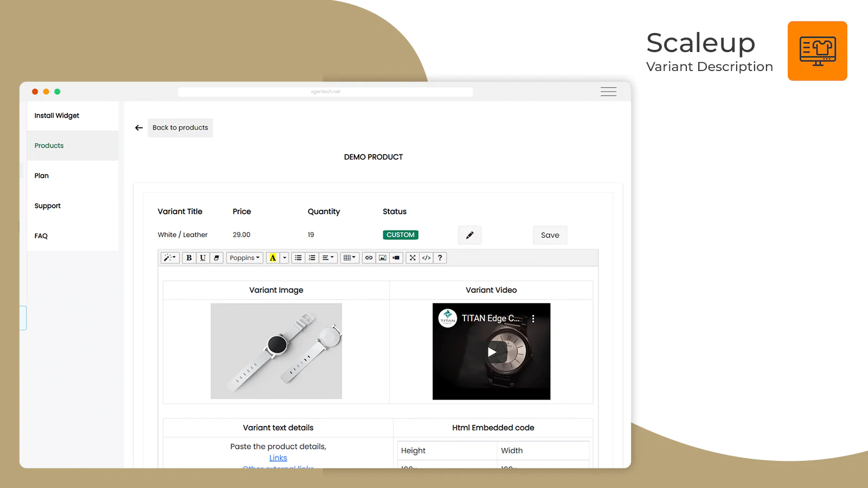
Task: Click the back arrow icon
Action: pos(139,128)
